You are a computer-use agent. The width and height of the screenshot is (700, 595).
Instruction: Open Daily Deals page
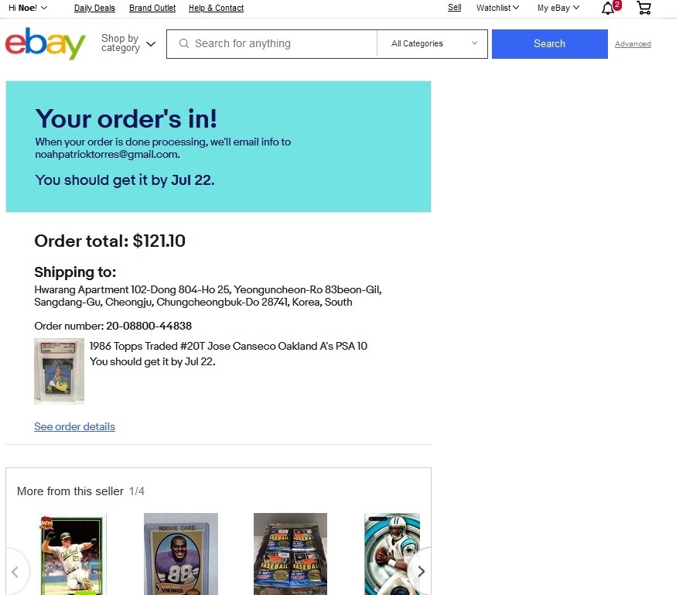(94, 8)
